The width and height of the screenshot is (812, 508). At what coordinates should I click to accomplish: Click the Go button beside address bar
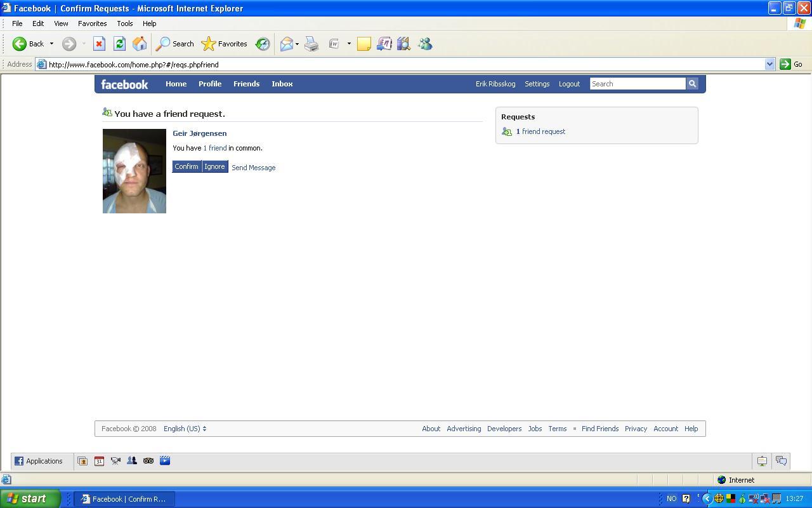pyautogui.click(x=791, y=64)
